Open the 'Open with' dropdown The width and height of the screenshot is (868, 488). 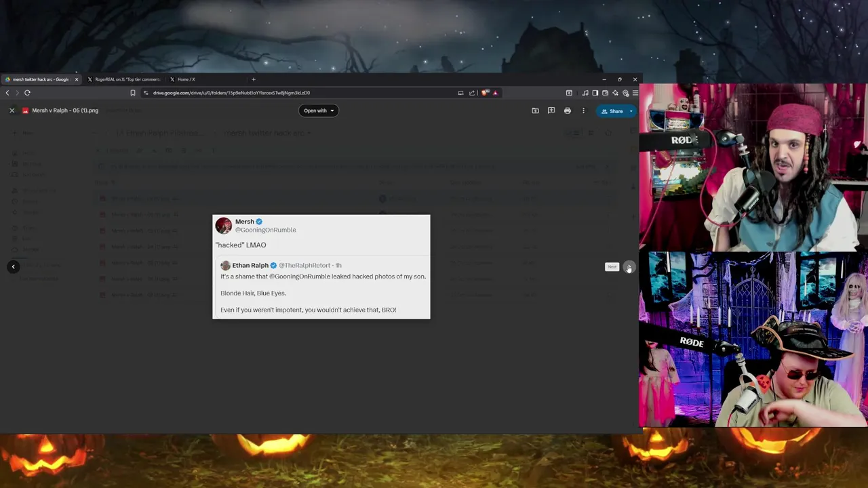318,110
